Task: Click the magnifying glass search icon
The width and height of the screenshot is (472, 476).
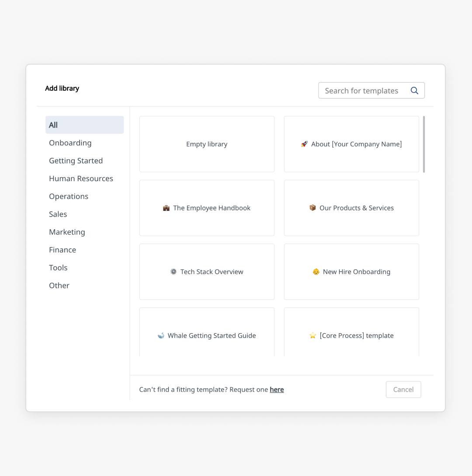Action: 414,90
